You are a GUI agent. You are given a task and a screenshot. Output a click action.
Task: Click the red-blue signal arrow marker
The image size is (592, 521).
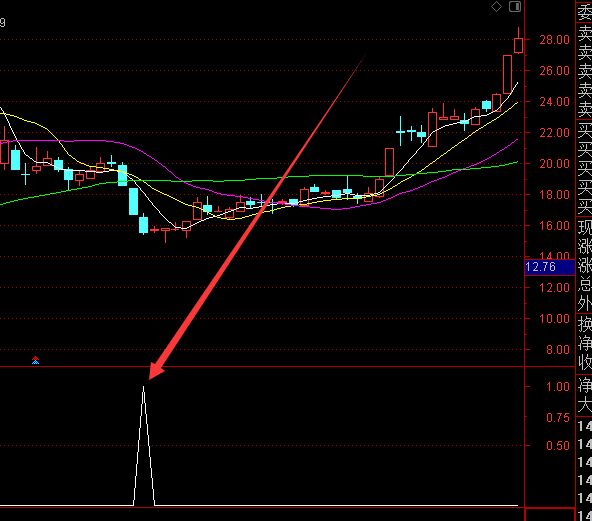click(35, 360)
